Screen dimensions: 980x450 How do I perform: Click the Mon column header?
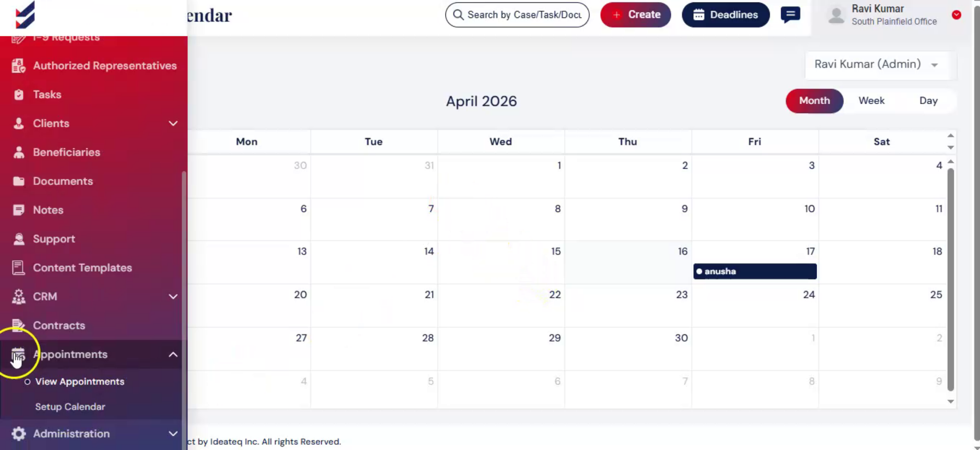(247, 142)
